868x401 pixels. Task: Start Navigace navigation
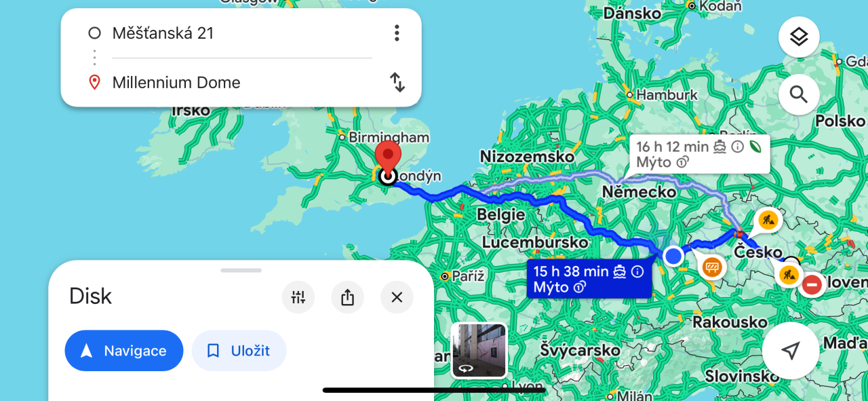pos(124,351)
